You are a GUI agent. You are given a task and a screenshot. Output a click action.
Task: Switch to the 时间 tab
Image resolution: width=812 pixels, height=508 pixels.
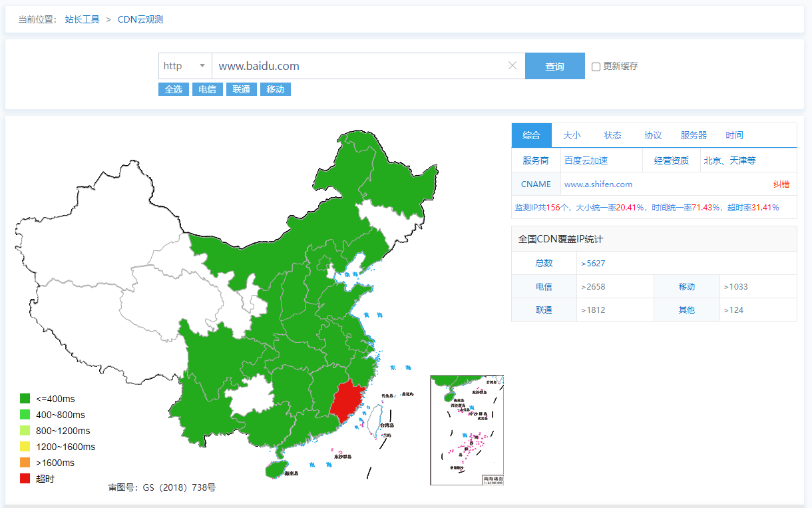734,135
